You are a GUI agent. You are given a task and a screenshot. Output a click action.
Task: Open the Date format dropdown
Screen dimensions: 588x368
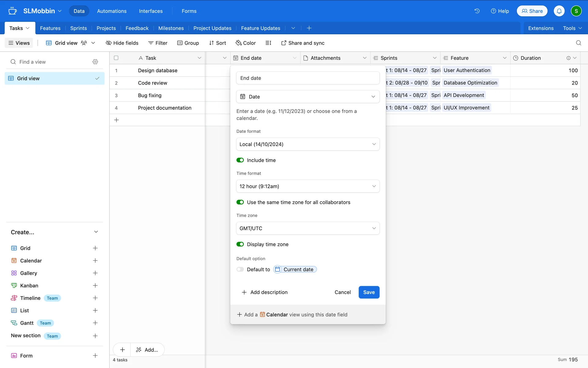pos(308,144)
